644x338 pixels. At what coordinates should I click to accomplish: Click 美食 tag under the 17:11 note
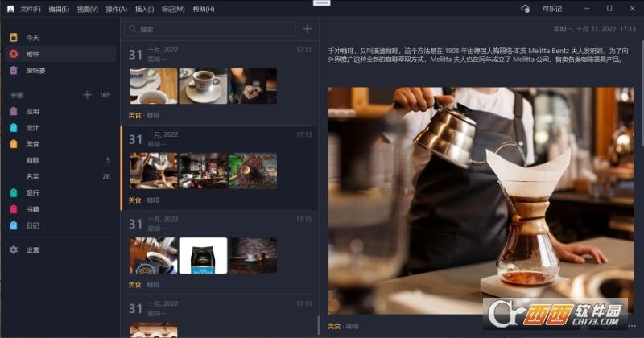coord(134,115)
